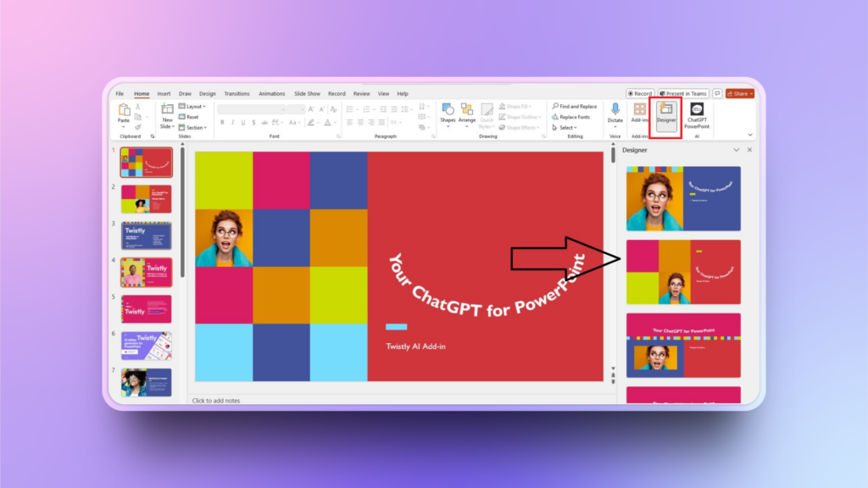Click the Record button at top right
Screen dimensions: 868x488
coord(640,93)
